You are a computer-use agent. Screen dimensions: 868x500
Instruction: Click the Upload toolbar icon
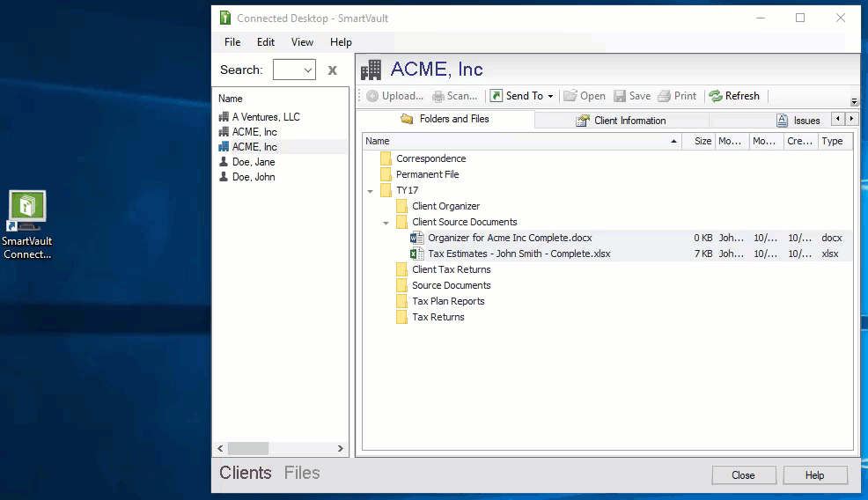[373, 96]
